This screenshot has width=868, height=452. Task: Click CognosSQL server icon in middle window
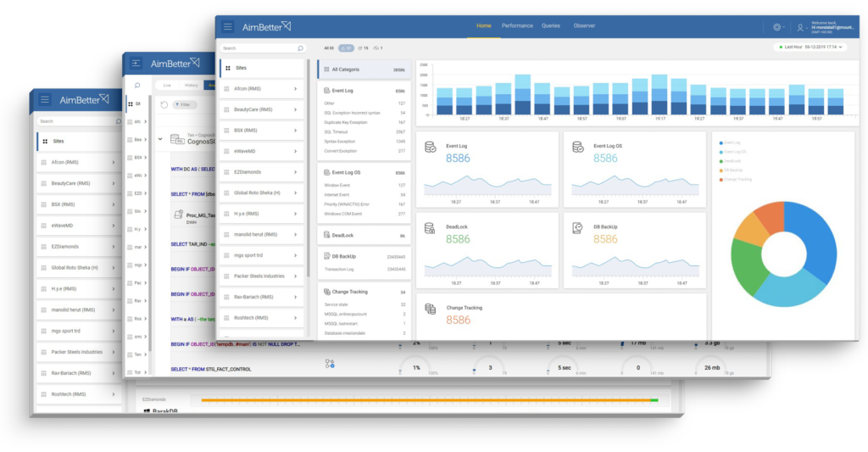point(177,140)
